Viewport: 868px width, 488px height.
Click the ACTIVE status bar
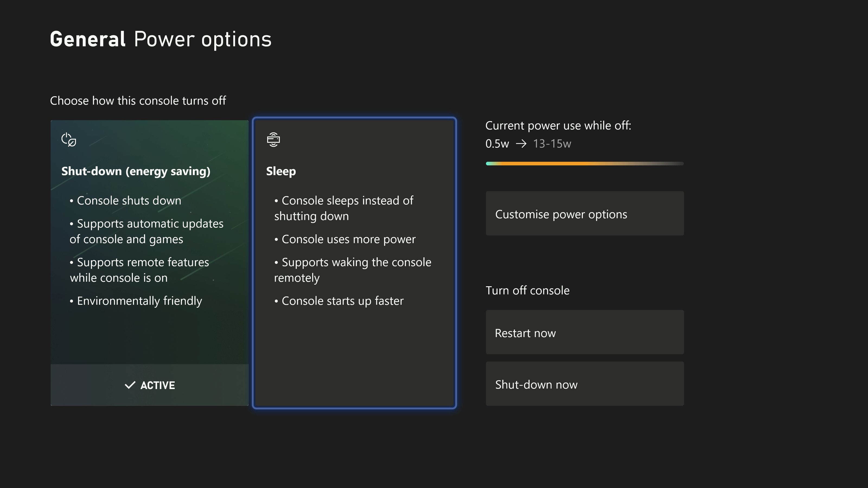coord(149,385)
